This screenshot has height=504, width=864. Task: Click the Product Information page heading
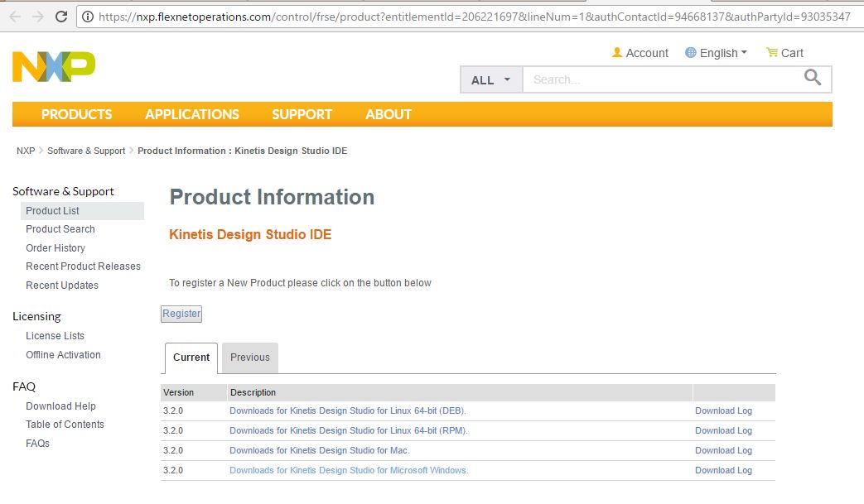[272, 197]
